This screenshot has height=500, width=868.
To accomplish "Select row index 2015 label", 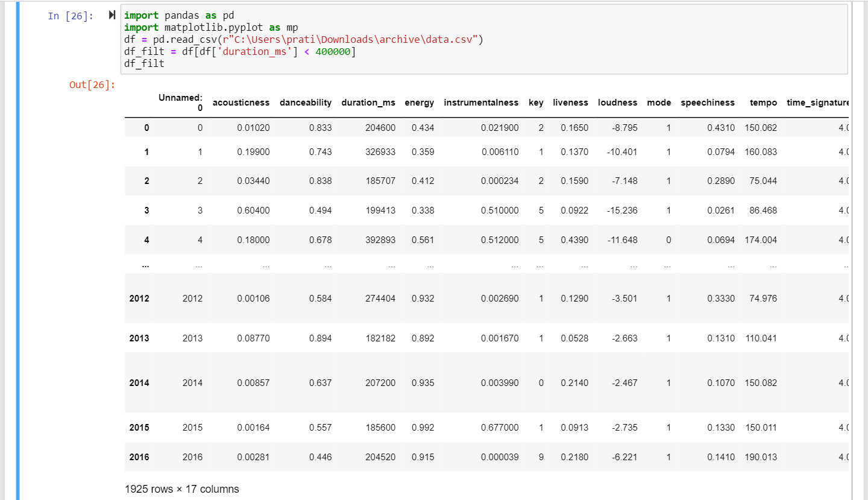I will pos(139,428).
